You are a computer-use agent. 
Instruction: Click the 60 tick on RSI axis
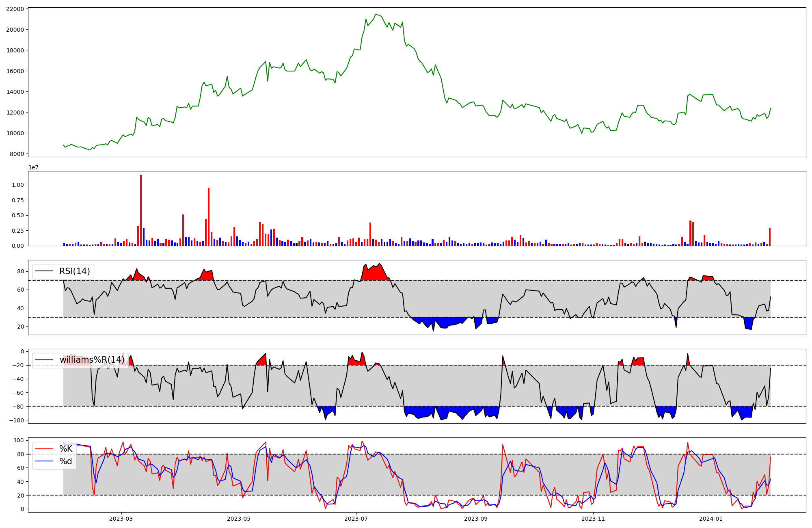tap(20, 290)
